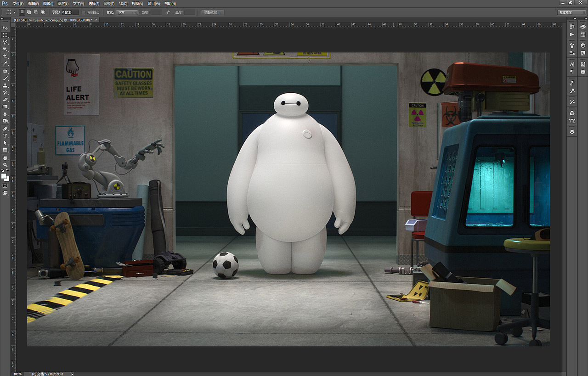
Task: Open the Channels panel icon
Action: point(572,113)
